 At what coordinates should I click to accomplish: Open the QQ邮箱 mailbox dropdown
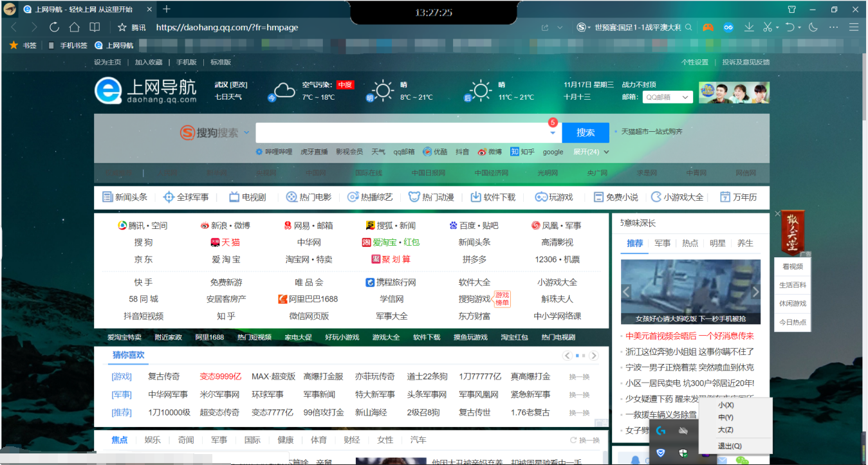(667, 97)
